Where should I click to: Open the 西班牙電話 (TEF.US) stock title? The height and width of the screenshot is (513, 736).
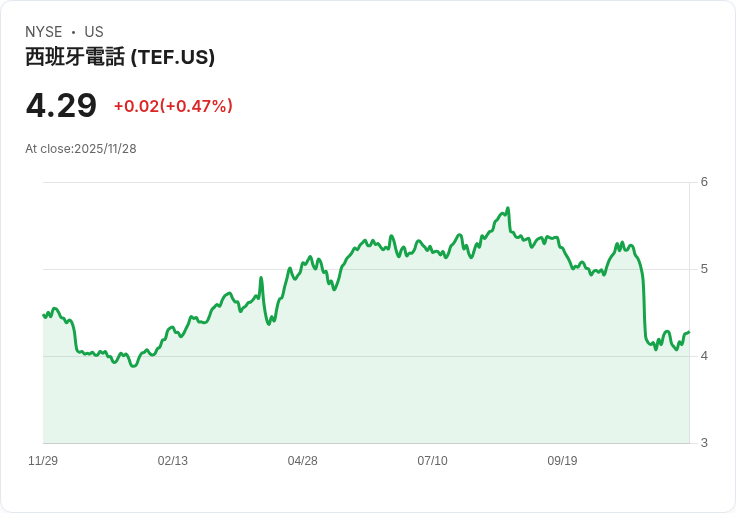120,58
